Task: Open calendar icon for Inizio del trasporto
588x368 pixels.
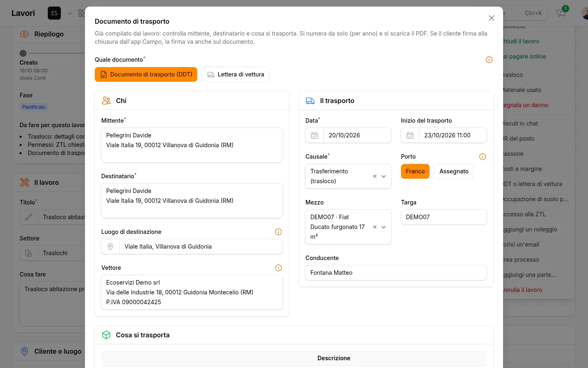Action: (410, 135)
